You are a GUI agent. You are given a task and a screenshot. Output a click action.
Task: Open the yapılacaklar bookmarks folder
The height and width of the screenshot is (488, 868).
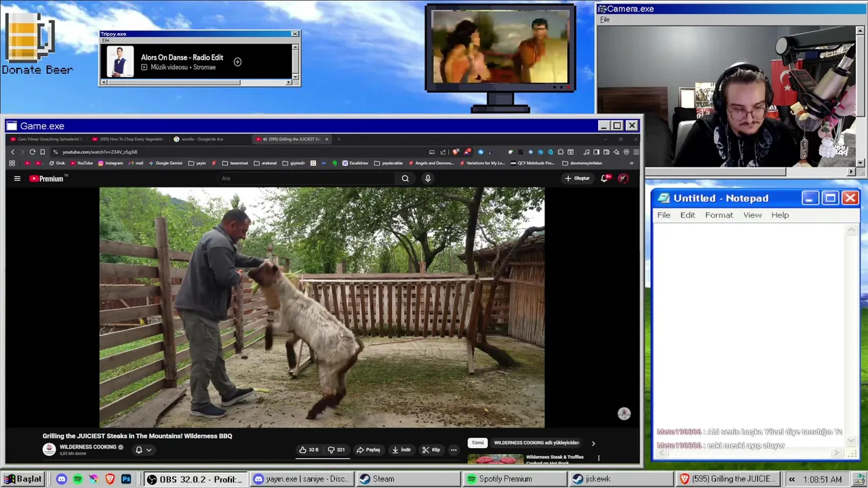tap(388, 163)
